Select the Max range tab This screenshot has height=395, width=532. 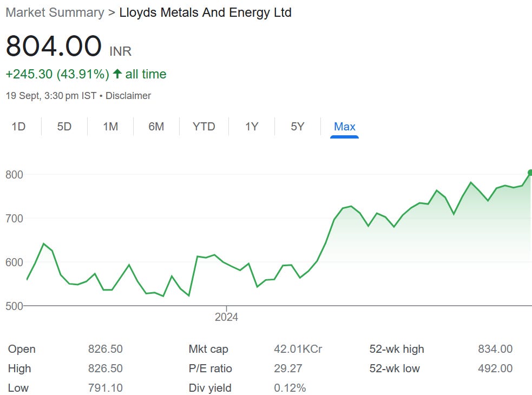(x=344, y=127)
